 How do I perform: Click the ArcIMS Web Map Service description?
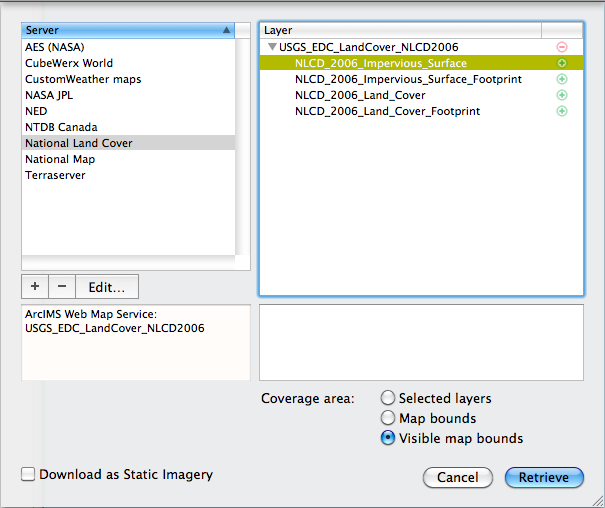click(136, 343)
